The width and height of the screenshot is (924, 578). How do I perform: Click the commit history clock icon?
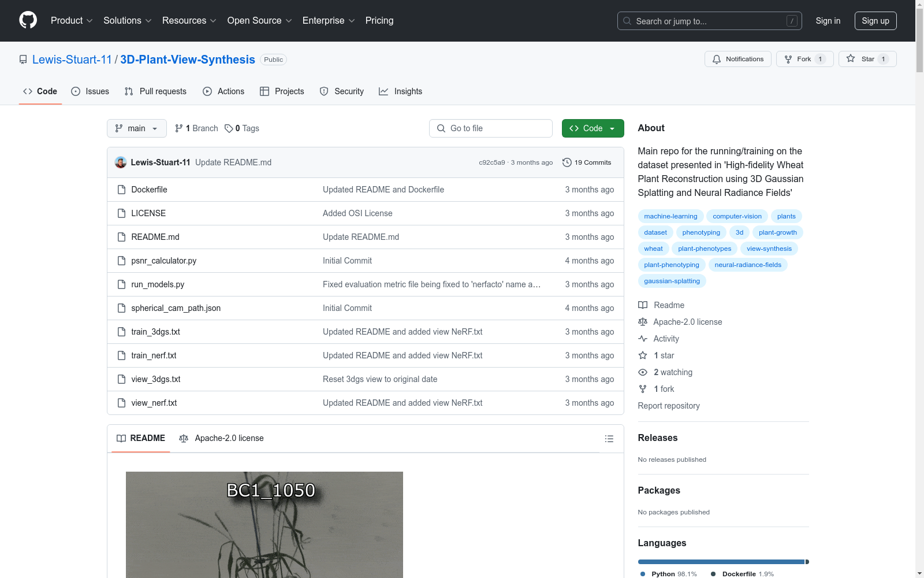[x=567, y=162]
